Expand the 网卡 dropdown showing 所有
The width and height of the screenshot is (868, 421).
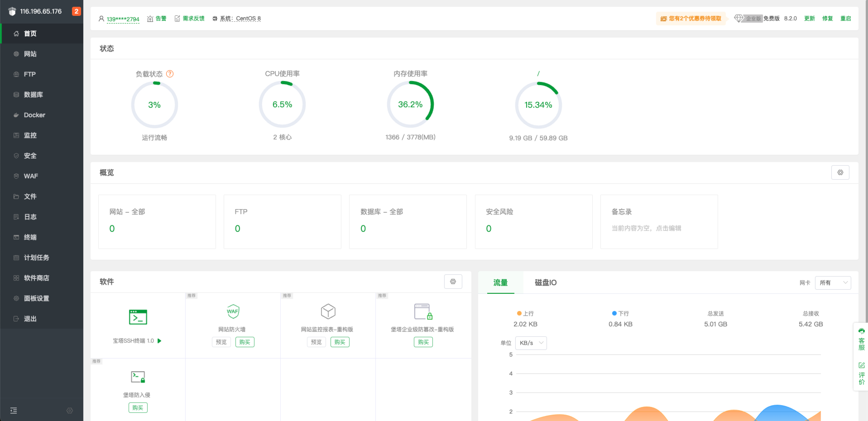point(833,283)
